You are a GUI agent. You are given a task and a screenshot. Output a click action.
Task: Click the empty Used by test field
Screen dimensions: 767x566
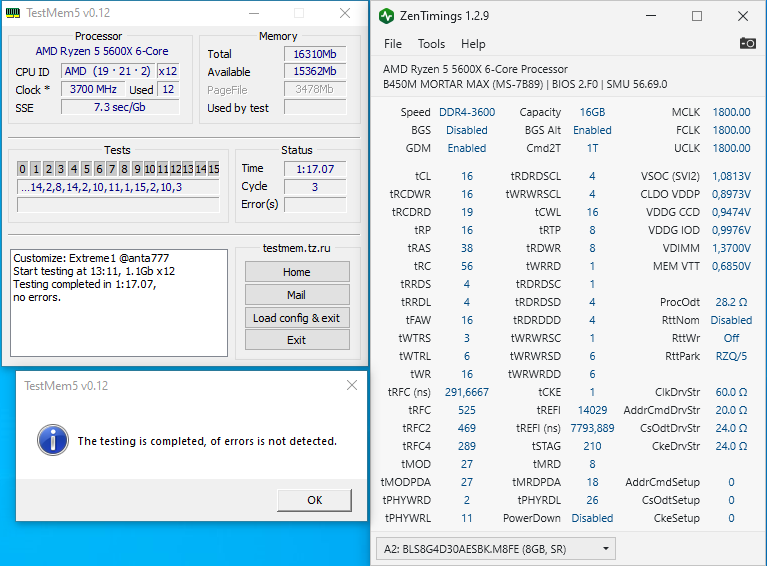(x=315, y=108)
